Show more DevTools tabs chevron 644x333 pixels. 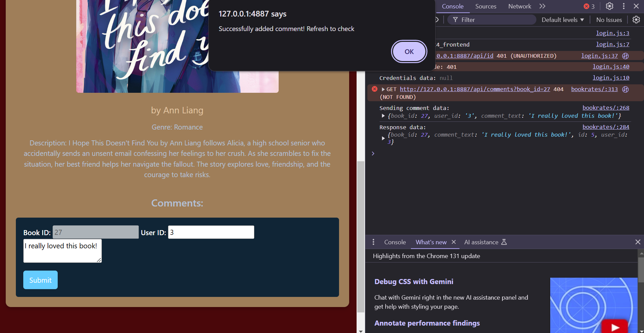pyautogui.click(x=542, y=6)
